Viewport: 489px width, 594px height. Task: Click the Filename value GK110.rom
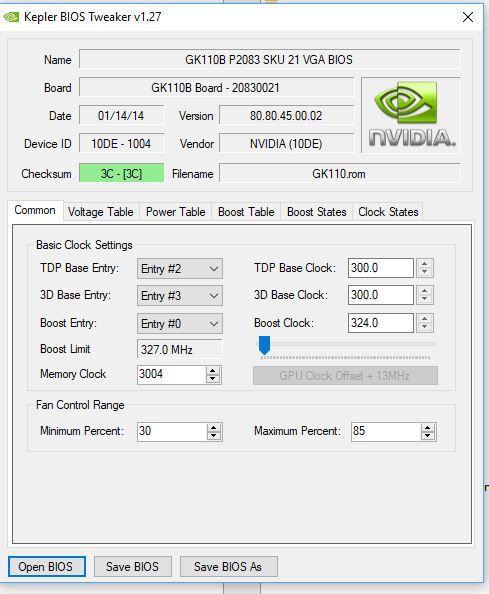click(339, 173)
